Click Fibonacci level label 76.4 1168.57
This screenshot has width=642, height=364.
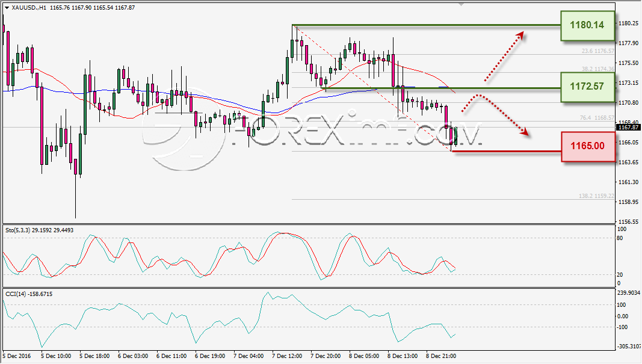597,118
